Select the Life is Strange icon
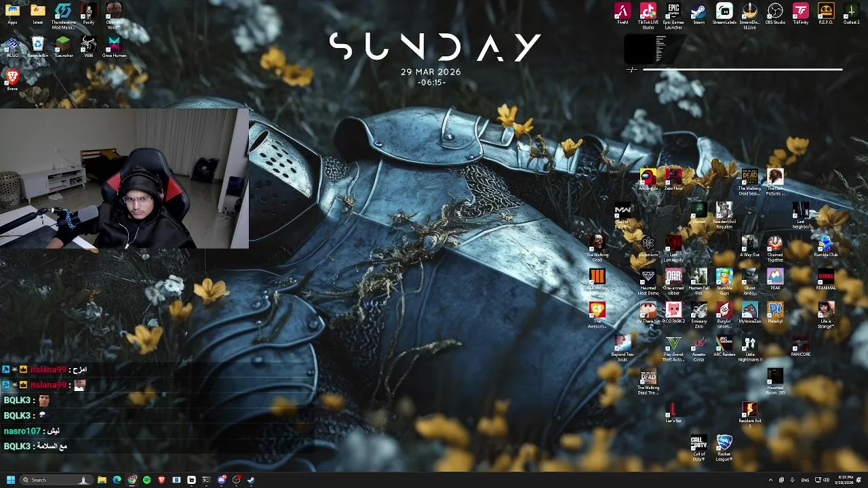 (x=826, y=314)
